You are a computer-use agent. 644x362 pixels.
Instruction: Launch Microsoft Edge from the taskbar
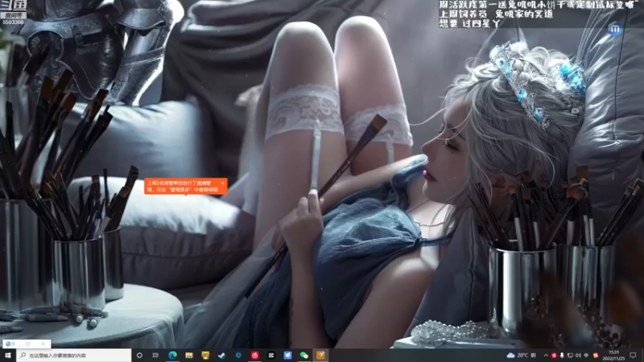[x=172, y=355]
